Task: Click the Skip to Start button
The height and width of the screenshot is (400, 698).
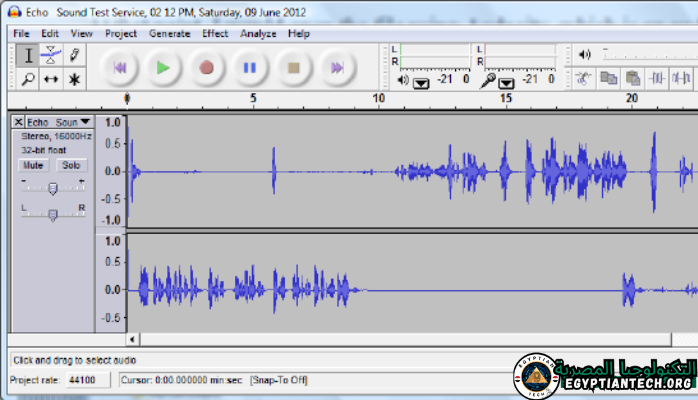Action: tap(120, 68)
